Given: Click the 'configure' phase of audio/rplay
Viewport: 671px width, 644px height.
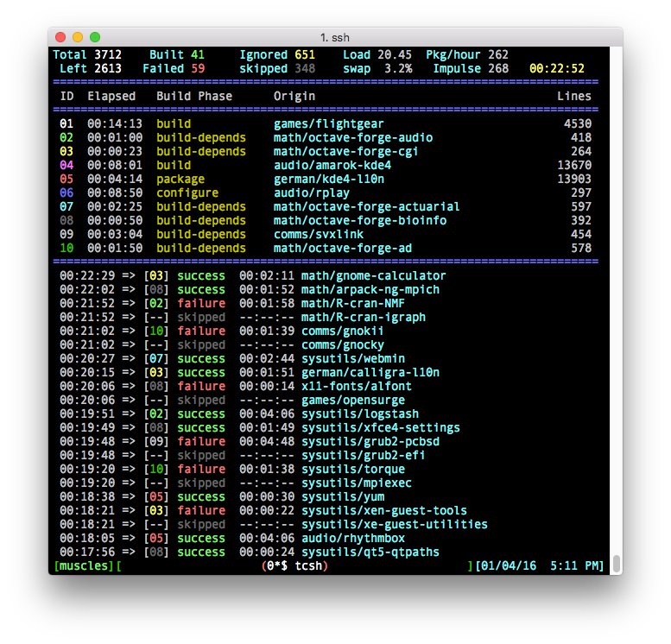Looking at the screenshot, I should pos(187,193).
